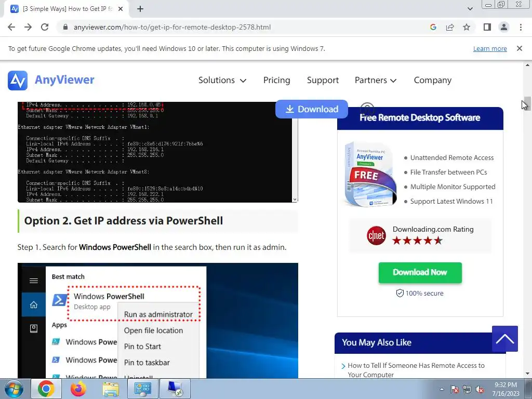This screenshot has width=532, height=399.
Task: Click Multiple Monitor Supported text
Action: [453, 187]
